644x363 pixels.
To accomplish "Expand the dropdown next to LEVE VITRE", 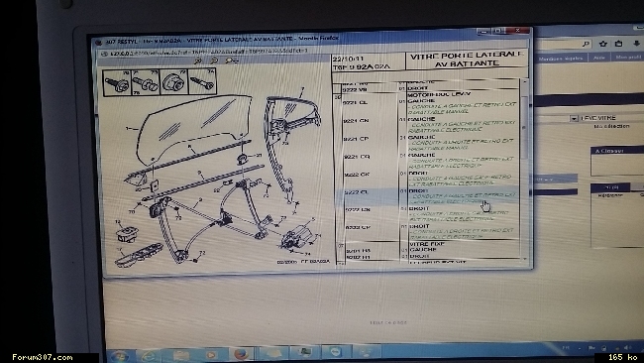I will pyautogui.click(x=574, y=118).
